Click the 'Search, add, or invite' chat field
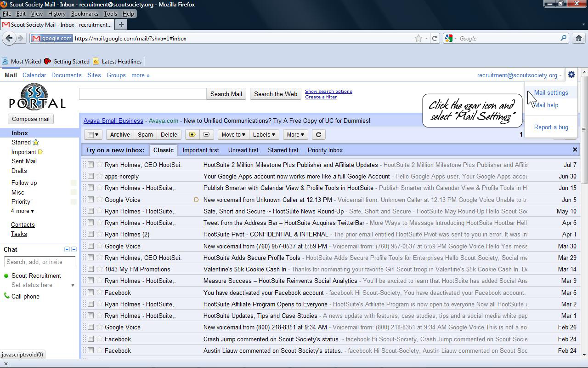 (x=40, y=262)
